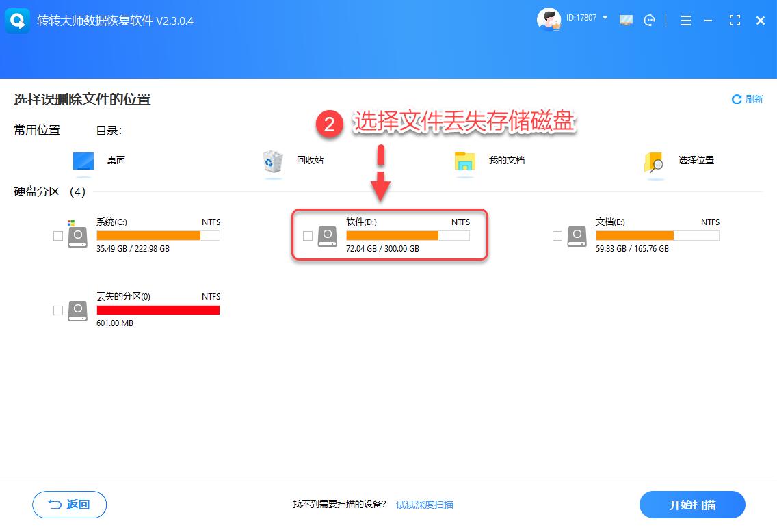Viewport: 777px width, 532px height.
Task: Click the 开始扫描 start scan button
Action: click(x=692, y=505)
